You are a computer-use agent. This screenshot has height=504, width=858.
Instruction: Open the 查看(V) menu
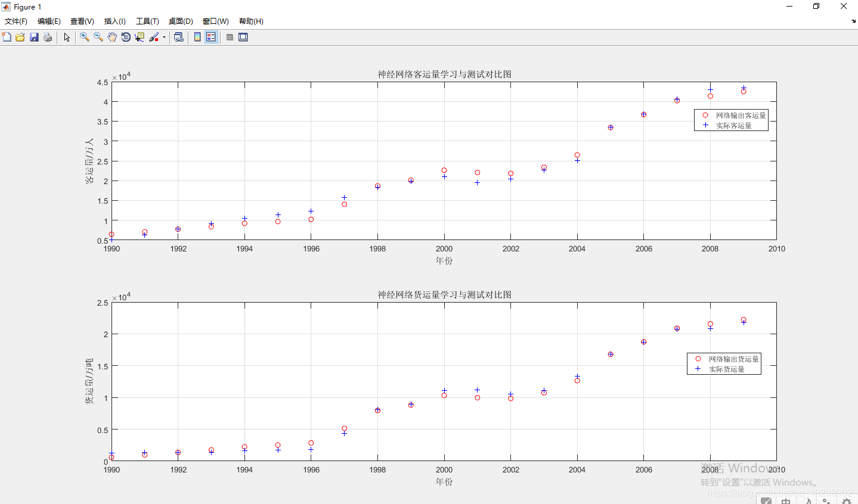click(82, 21)
